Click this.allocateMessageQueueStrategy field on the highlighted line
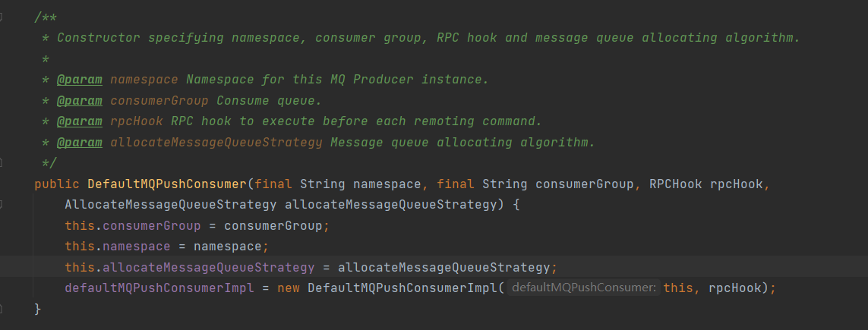The height and width of the screenshot is (330, 868). (x=208, y=267)
